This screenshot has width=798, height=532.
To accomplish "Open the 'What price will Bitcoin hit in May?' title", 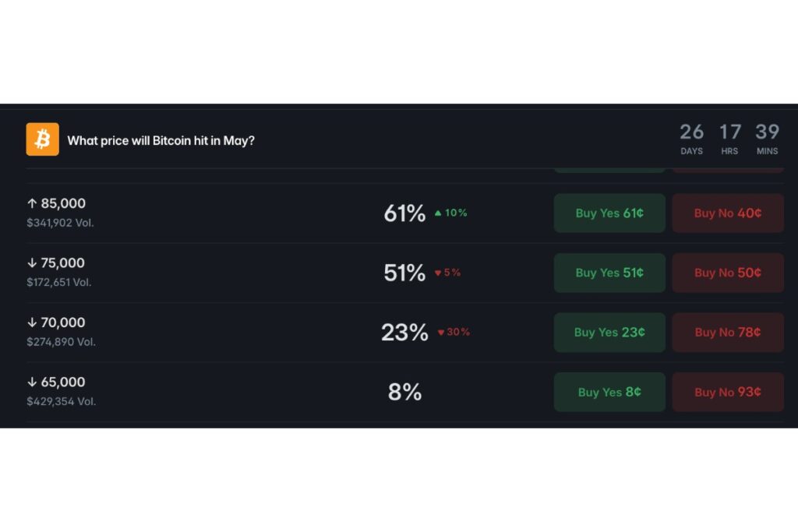I will [161, 141].
